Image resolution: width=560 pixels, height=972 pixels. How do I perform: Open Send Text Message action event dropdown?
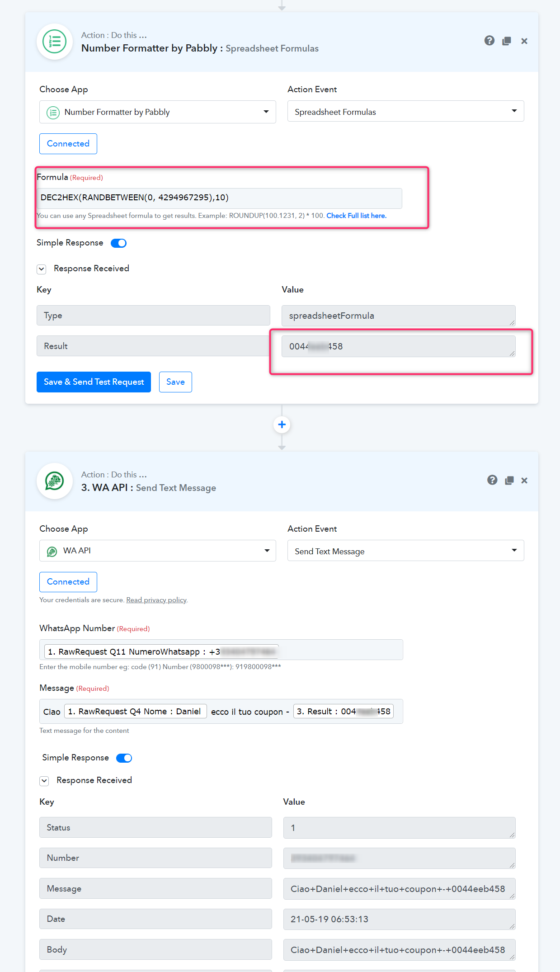[406, 551]
